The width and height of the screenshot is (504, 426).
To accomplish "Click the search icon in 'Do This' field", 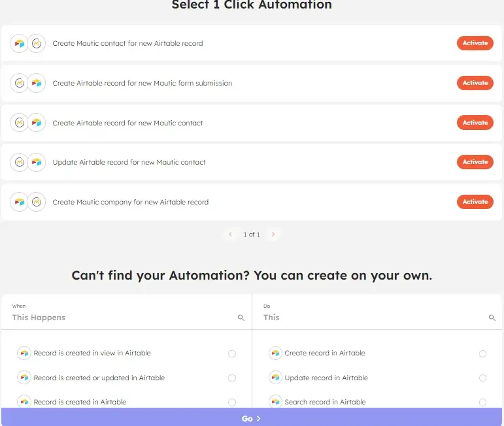I will tap(492, 318).
